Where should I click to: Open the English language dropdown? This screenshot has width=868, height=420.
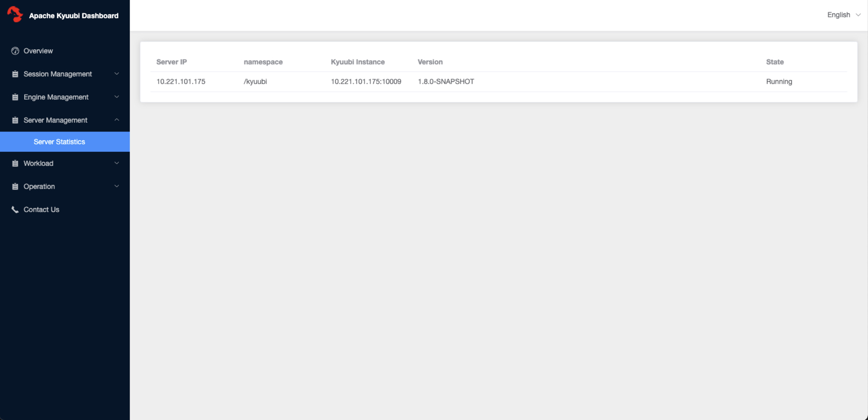pyautogui.click(x=844, y=15)
